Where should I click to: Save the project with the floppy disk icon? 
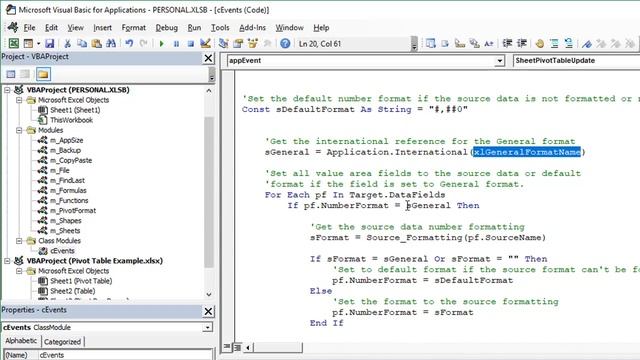49,43
